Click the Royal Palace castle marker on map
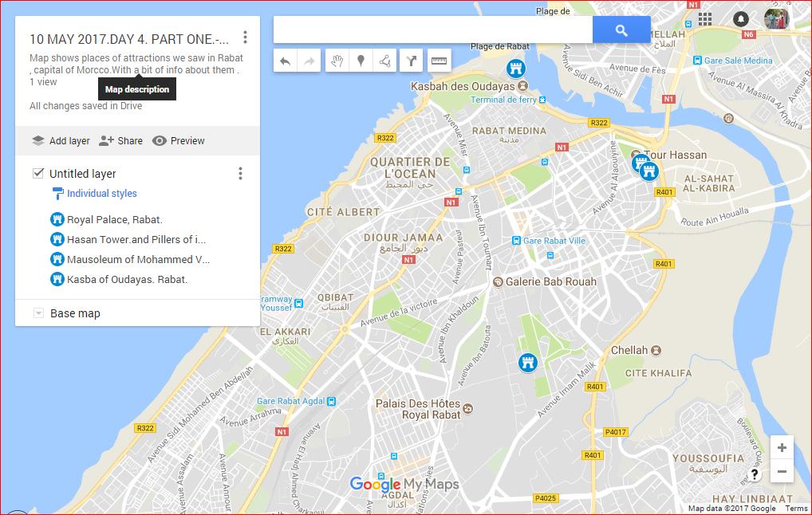The width and height of the screenshot is (812, 515). tap(528, 362)
